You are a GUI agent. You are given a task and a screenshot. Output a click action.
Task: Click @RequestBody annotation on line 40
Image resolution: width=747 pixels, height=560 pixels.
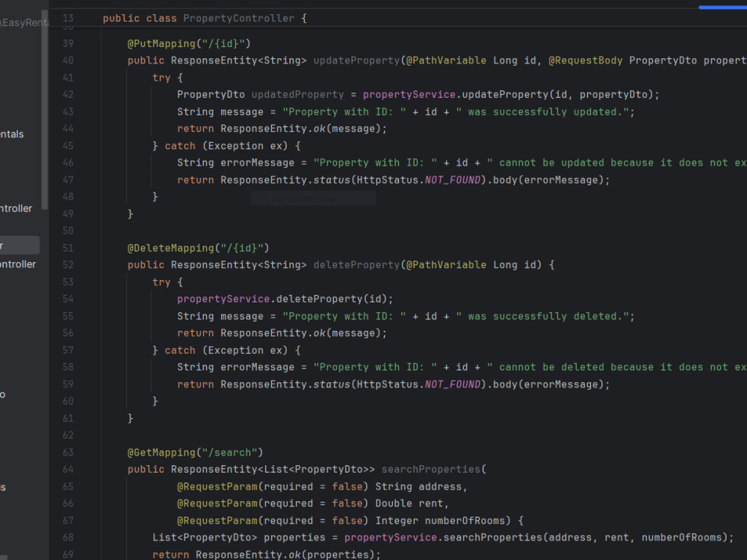coord(586,60)
